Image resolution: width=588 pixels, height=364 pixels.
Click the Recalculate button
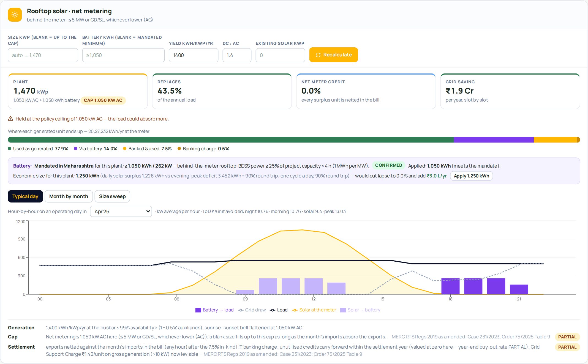333,55
